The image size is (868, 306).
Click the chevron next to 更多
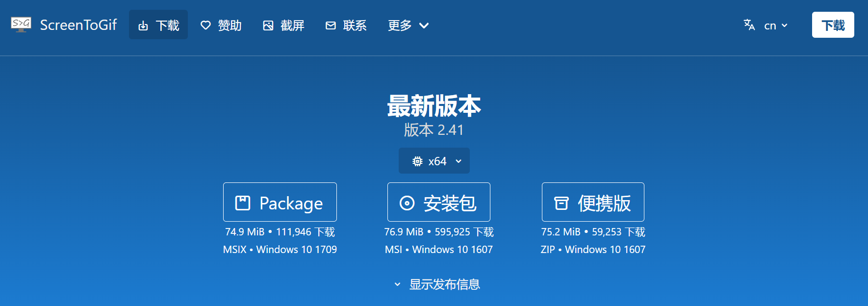click(424, 25)
